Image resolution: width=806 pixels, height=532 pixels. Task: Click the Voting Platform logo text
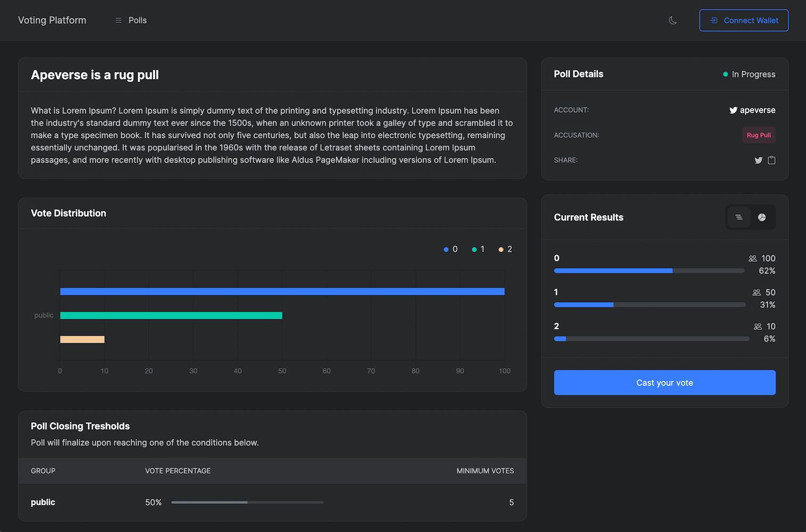(52, 20)
